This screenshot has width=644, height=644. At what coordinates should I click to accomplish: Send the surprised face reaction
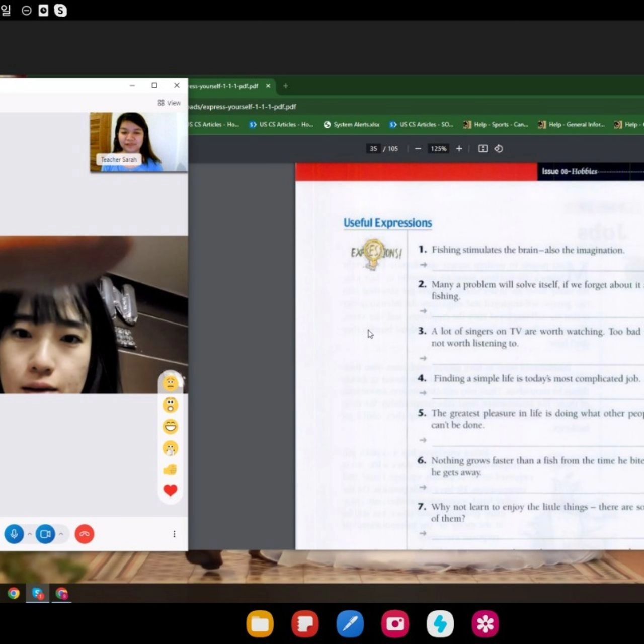(171, 405)
